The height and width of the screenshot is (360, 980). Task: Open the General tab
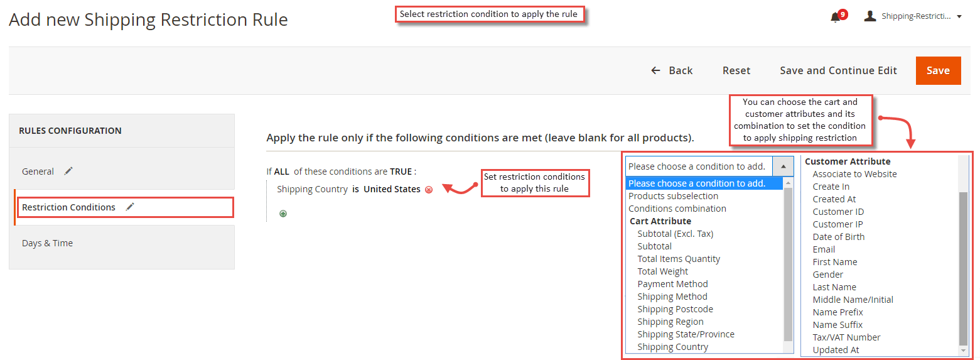click(122, 172)
